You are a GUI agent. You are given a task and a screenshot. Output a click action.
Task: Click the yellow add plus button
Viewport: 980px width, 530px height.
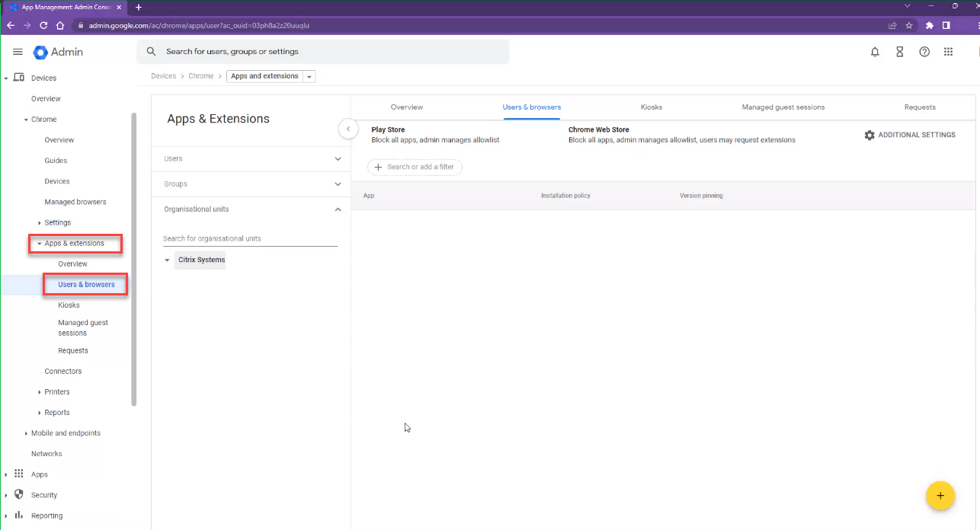point(940,496)
